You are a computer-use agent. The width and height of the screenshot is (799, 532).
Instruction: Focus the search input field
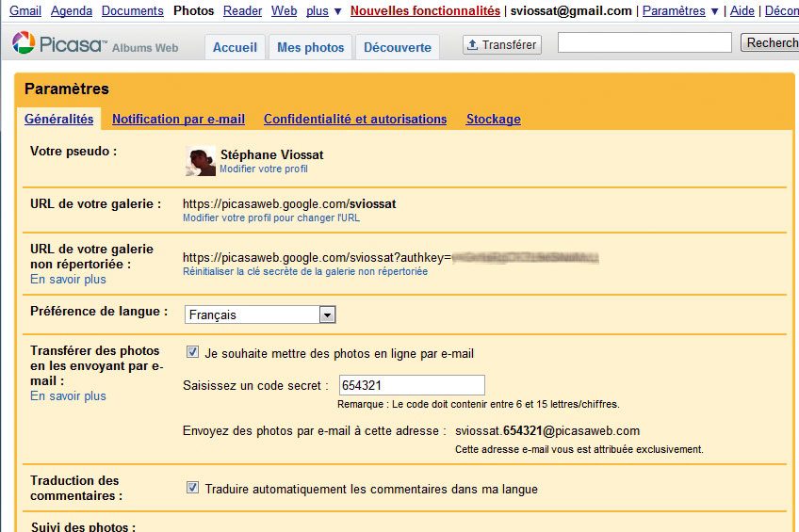(644, 42)
